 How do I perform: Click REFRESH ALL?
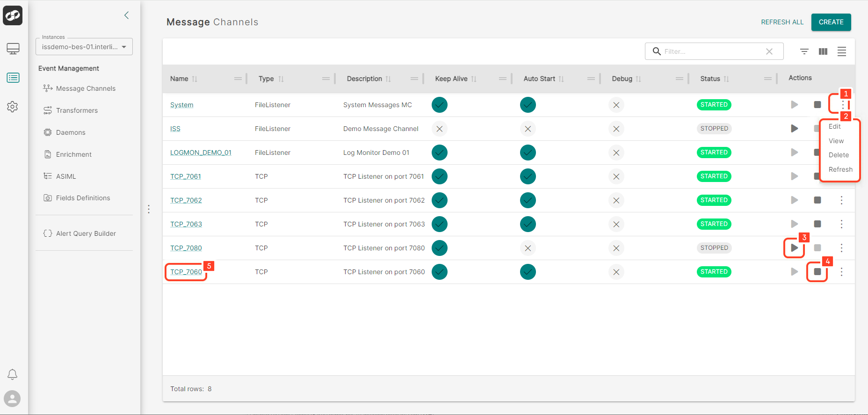tap(782, 22)
